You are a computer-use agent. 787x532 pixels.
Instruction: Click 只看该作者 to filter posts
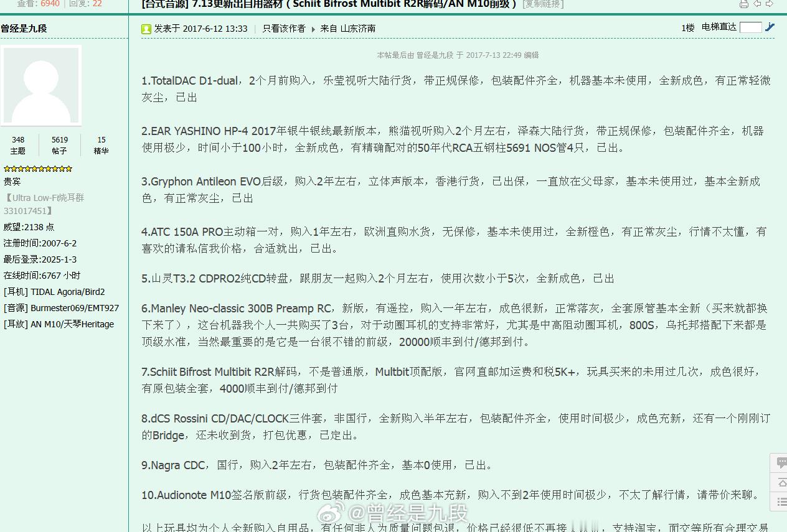[284, 29]
